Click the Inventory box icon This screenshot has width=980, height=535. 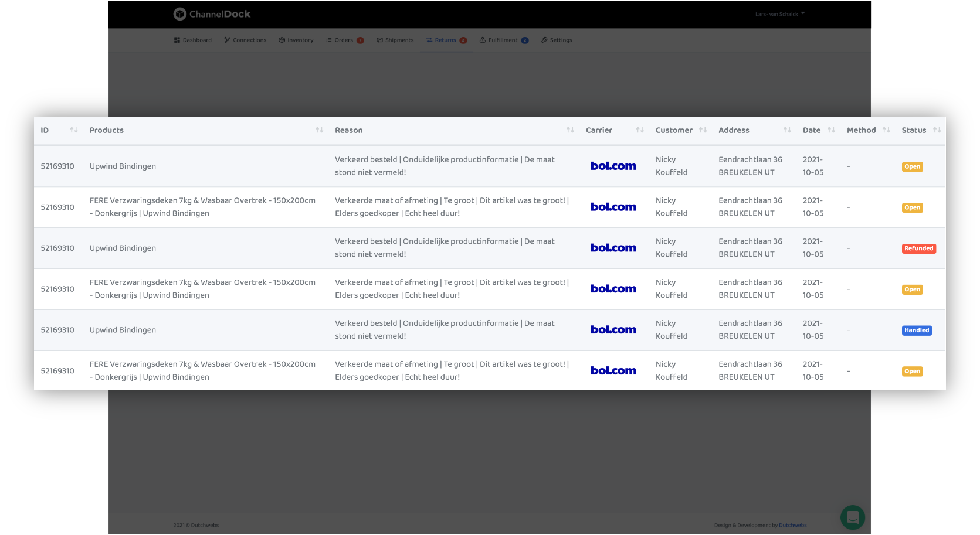coord(282,40)
